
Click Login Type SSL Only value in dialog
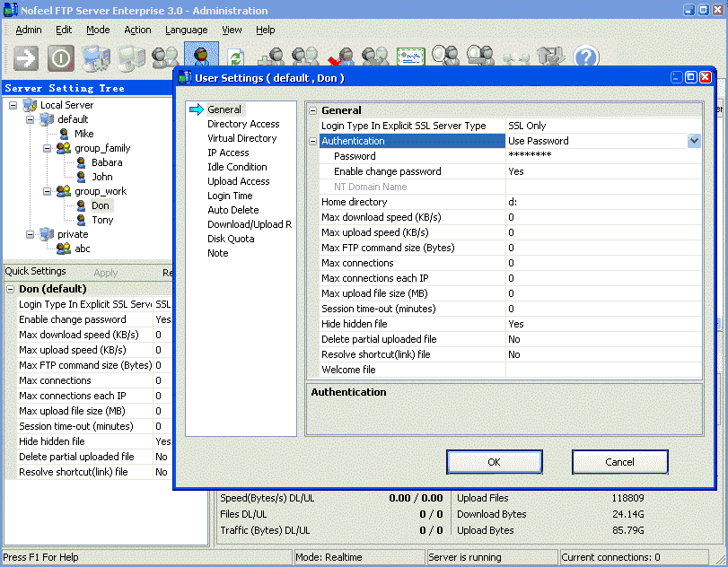(603, 126)
